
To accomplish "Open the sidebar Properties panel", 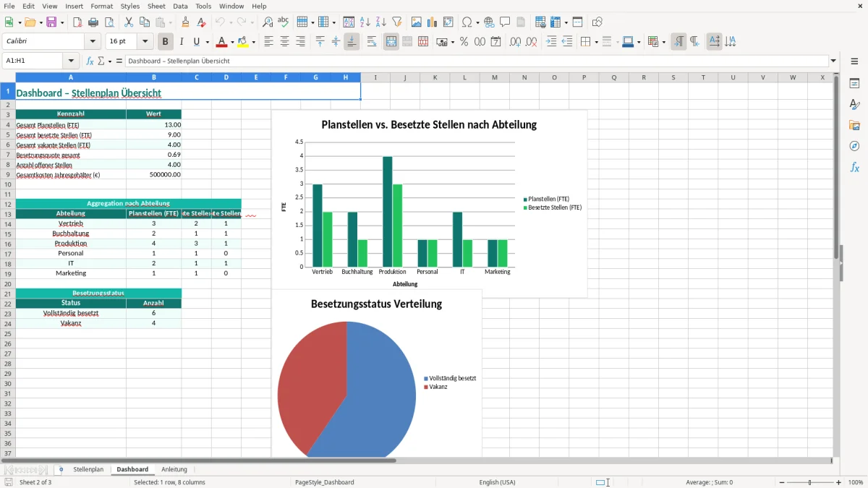I will point(854,84).
